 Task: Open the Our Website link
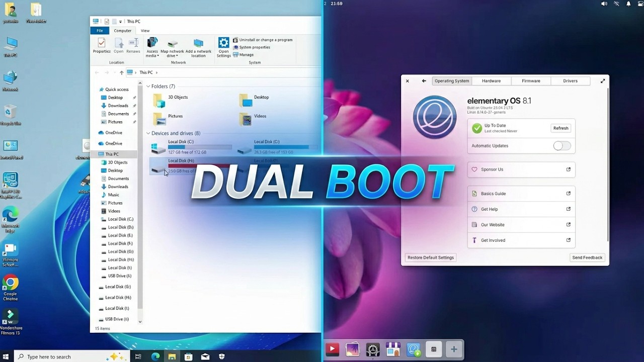[x=521, y=225]
